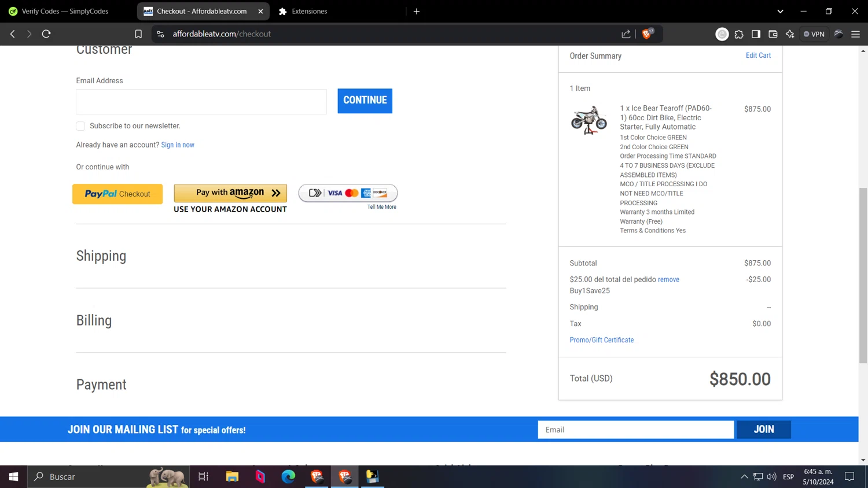868x488 pixels.
Task: Remove the Buy1Save25 coupon via remove link
Action: [668, 280]
